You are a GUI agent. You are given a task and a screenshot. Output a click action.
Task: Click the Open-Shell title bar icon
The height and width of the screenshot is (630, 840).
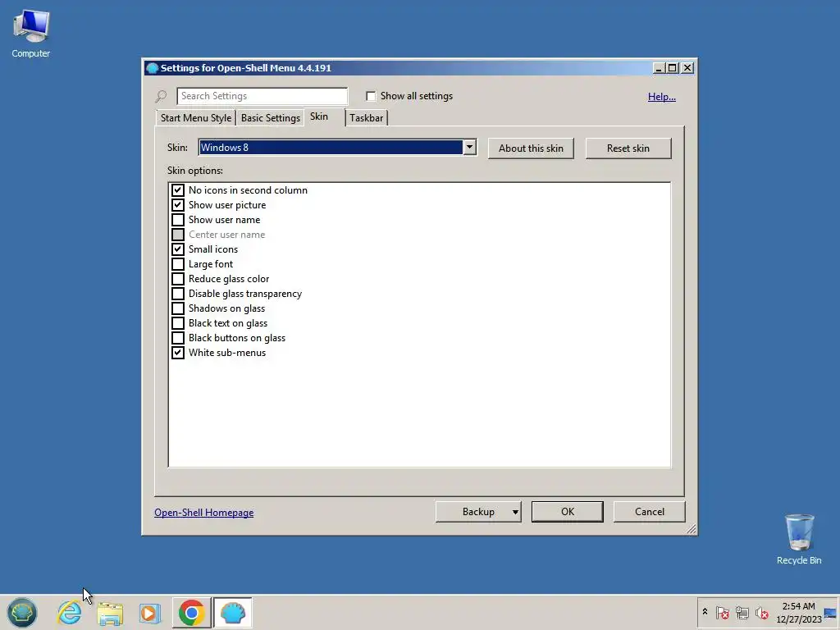152,68
